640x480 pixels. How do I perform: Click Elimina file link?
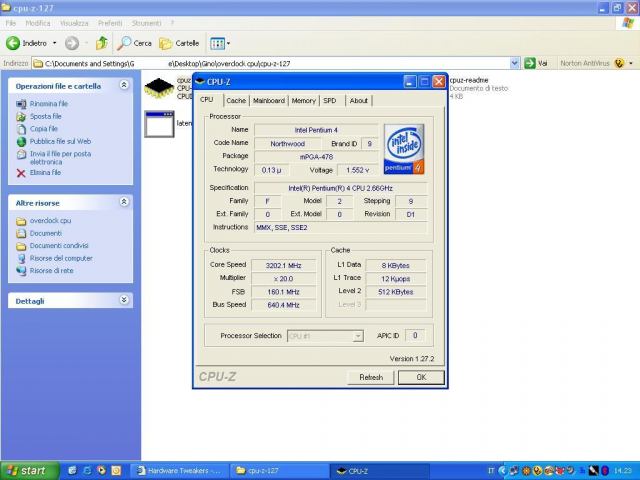45,173
